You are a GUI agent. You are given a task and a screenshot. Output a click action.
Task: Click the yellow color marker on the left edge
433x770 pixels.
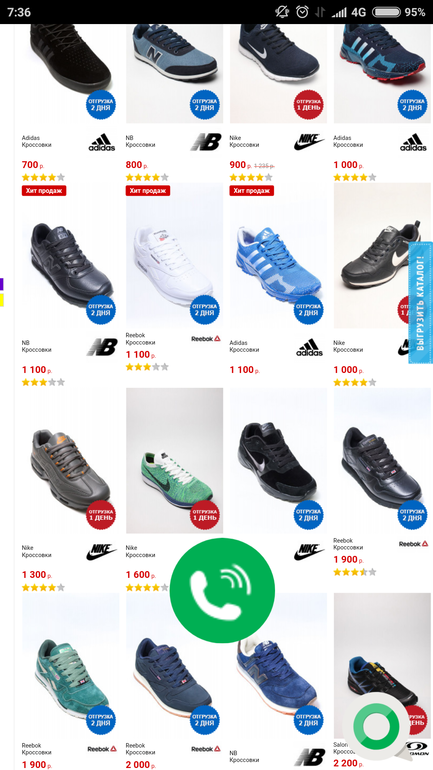click(1, 300)
